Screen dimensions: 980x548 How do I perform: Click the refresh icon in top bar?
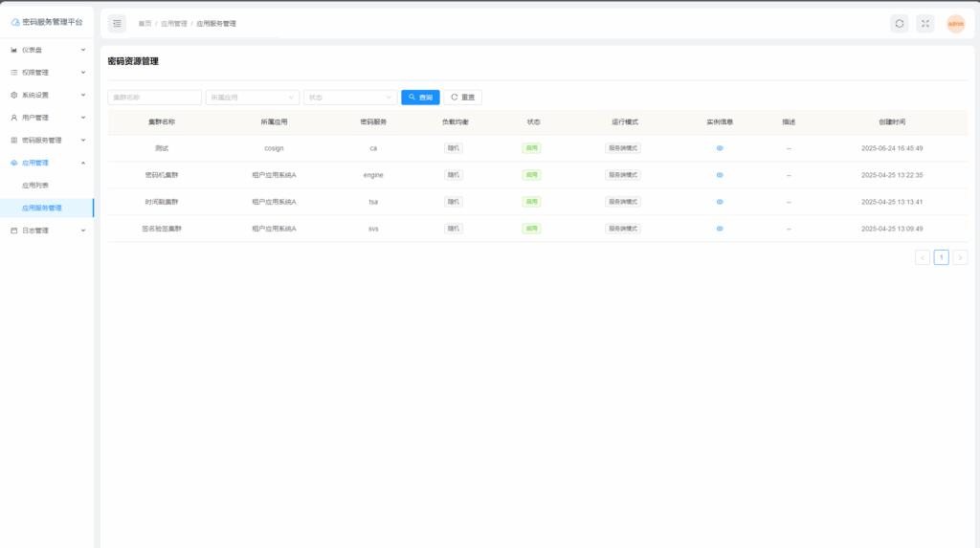(x=899, y=24)
